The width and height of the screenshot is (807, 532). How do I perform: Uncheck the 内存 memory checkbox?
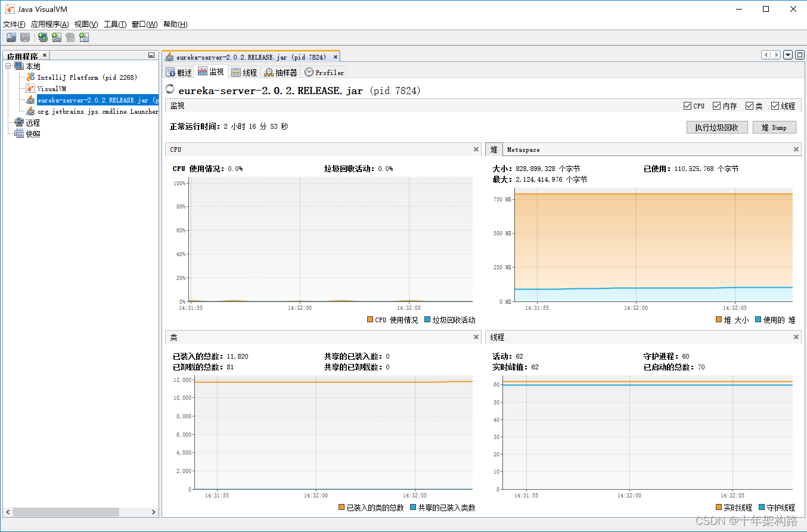pos(717,106)
